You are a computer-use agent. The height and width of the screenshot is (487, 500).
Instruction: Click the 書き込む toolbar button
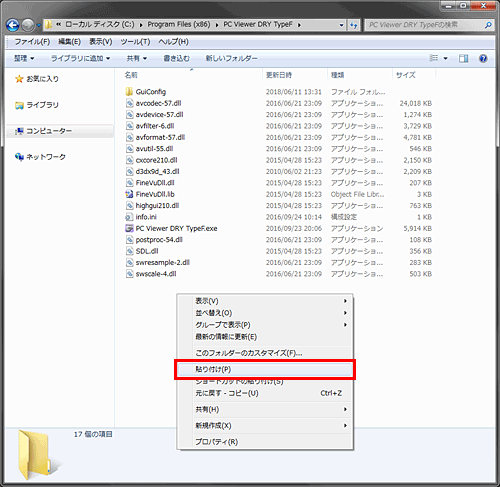176,59
